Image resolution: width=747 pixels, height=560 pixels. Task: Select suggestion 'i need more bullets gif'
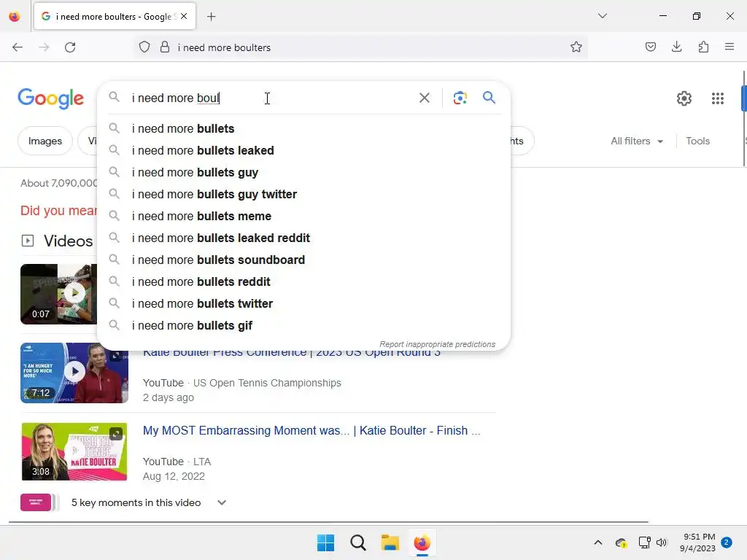pos(303,326)
